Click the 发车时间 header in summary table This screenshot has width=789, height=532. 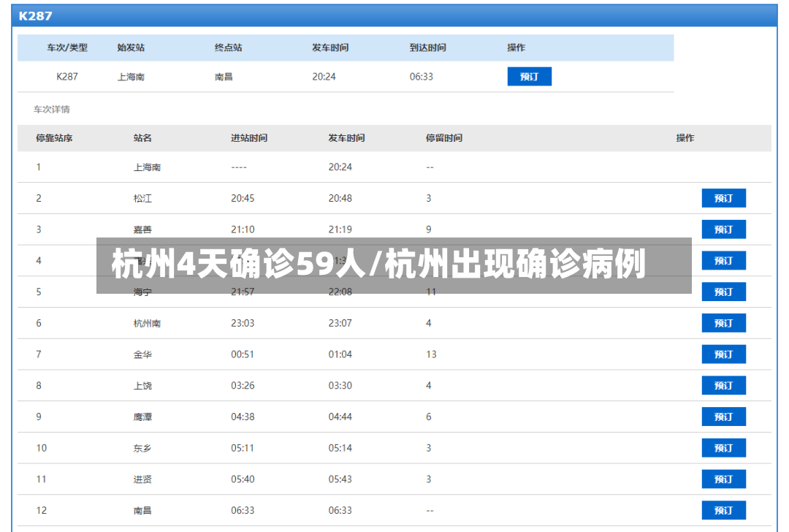[x=330, y=47]
